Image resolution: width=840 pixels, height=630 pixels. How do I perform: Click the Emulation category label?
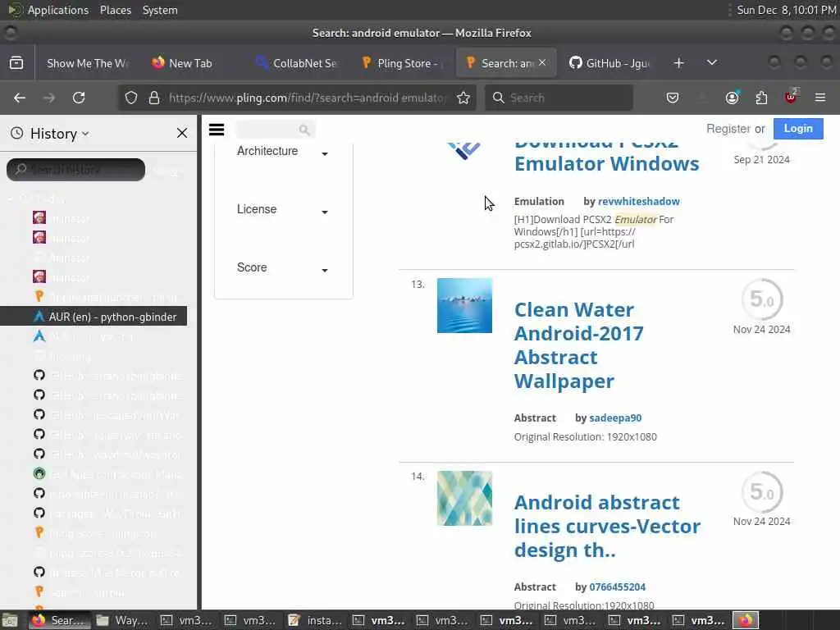click(x=539, y=202)
